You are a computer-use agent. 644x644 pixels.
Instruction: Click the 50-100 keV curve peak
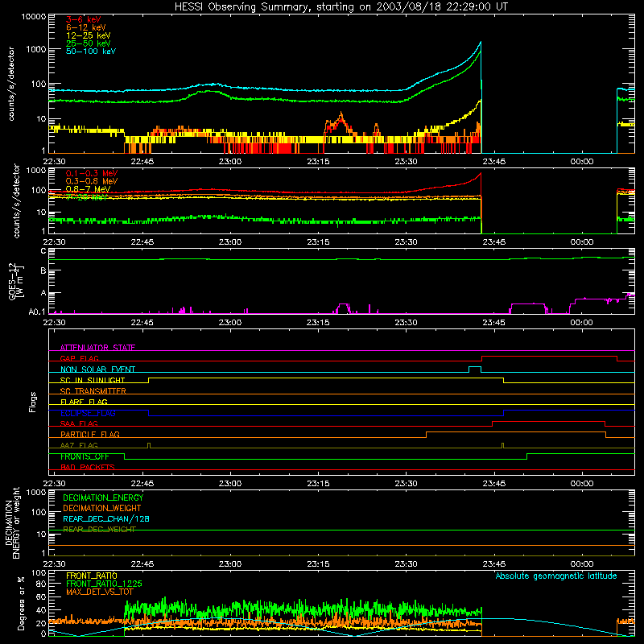coord(481,42)
